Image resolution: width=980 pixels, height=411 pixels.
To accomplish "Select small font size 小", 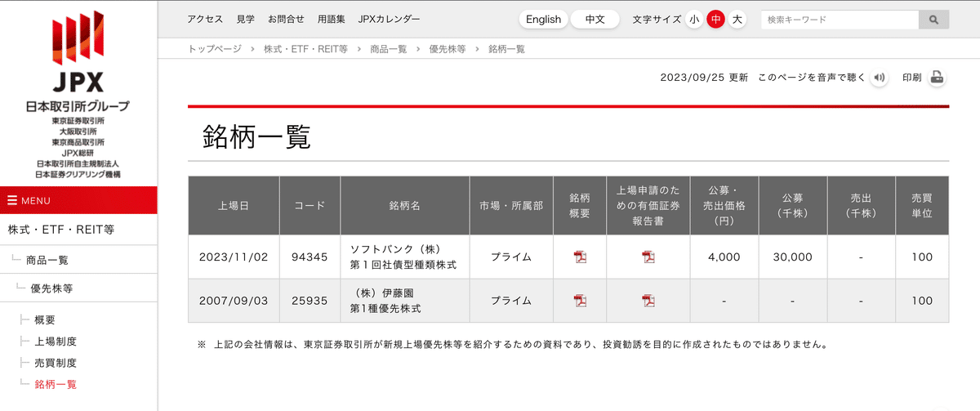I will (694, 20).
